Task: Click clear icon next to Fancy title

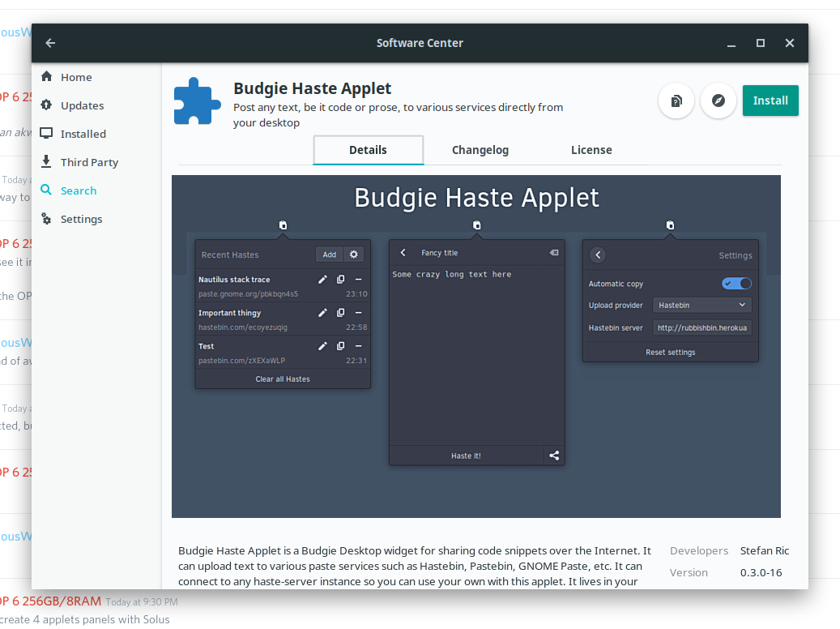Action: (x=554, y=253)
